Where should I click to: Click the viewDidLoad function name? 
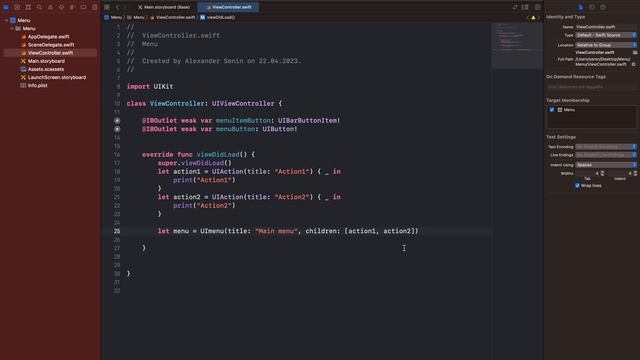218,154
